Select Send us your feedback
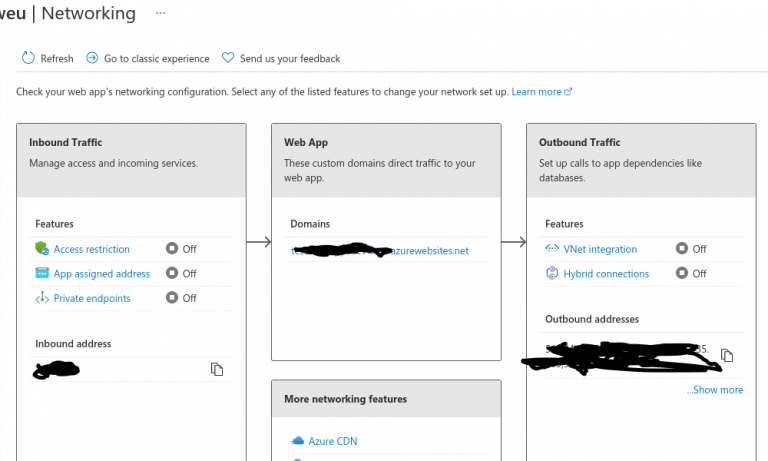Viewport: 768px width, 461px height. click(289, 59)
